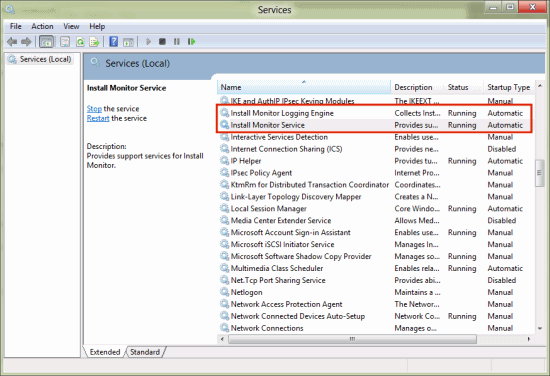Open the View menu
Viewport: 550px width, 376px height.
pyautogui.click(x=71, y=26)
